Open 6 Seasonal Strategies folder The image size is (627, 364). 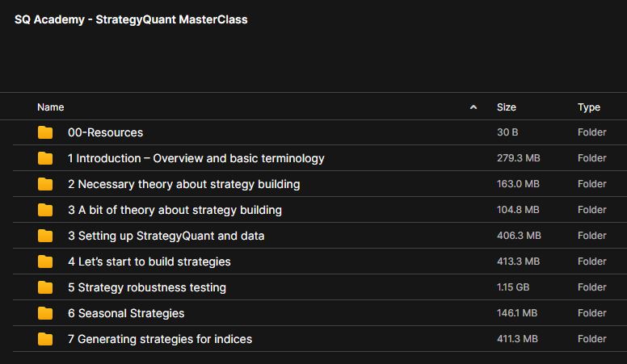pos(126,313)
